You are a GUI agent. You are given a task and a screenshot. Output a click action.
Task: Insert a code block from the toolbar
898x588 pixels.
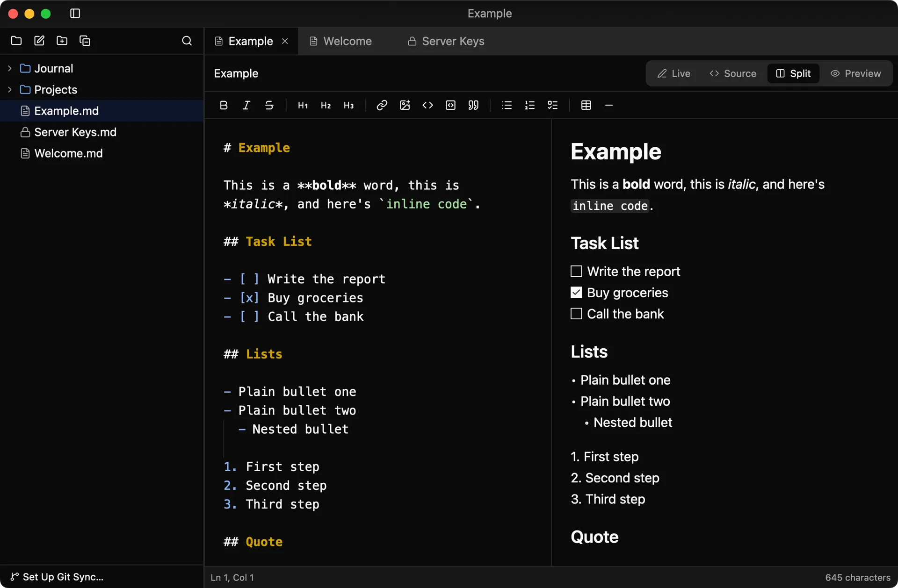(450, 105)
